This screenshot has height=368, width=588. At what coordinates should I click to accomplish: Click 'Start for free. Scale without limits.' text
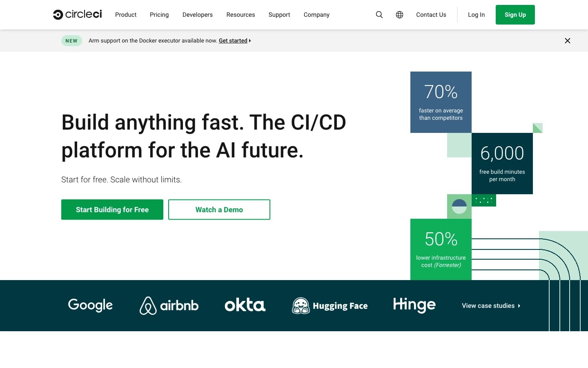tap(122, 180)
